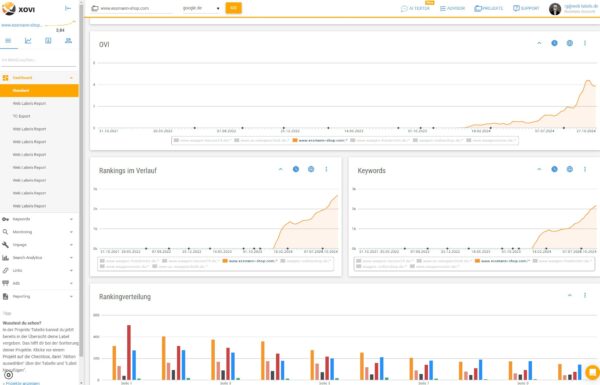Select Standard dashboard entry

coord(39,91)
